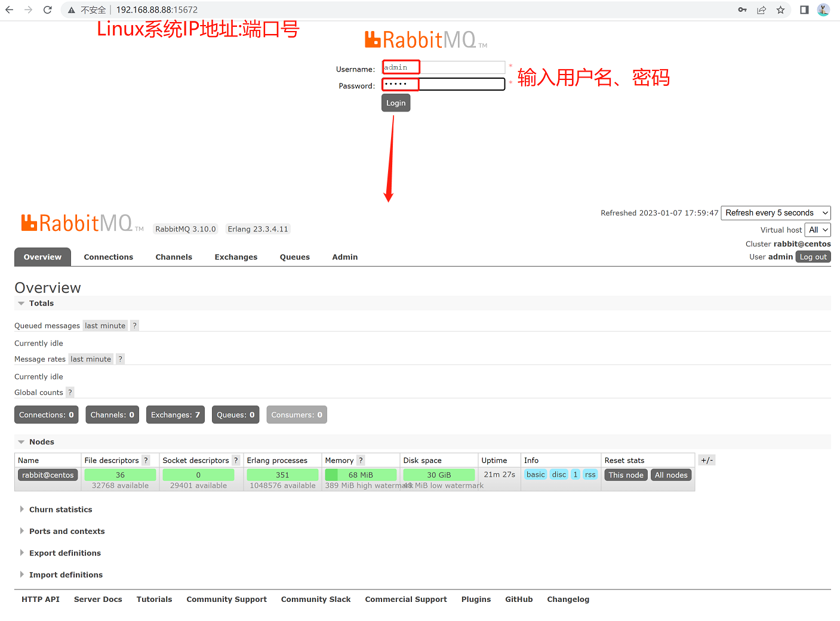Reload the page with the refresh icon
This screenshot has width=840, height=621.
pos(48,10)
